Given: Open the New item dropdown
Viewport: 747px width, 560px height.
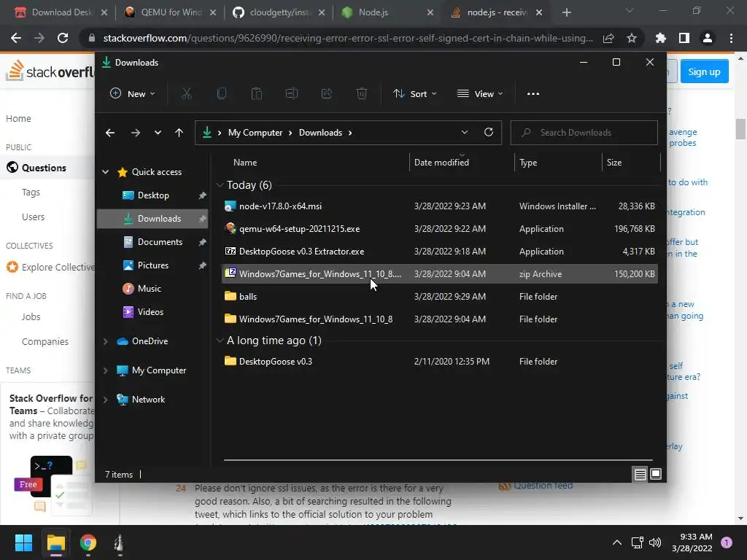Looking at the screenshot, I should 133,94.
